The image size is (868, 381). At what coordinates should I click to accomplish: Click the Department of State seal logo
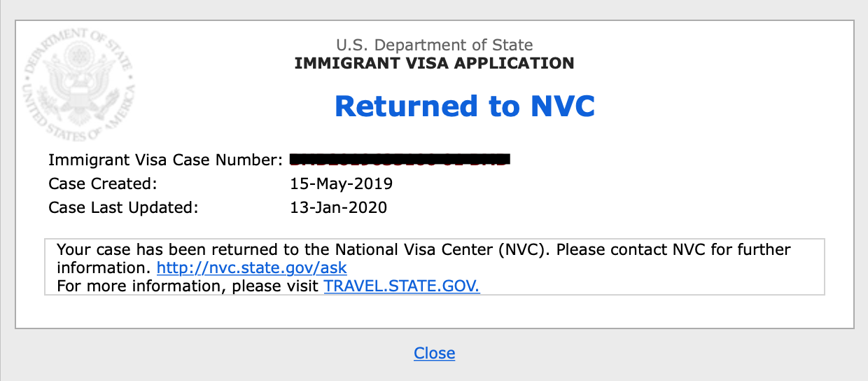point(79,85)
